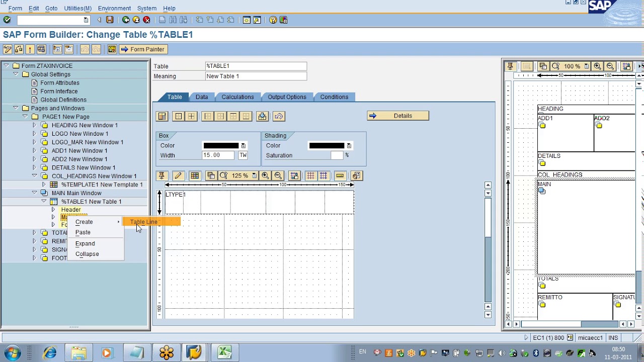644x362 pixels.
Task: Click the yellow Exit arrow icon
Action: [x=136, y=20]
